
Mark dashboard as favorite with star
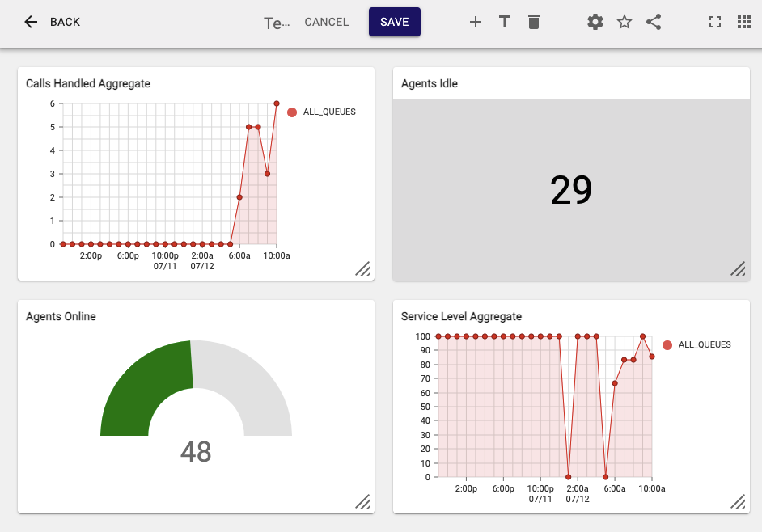(x=624, y=22)
